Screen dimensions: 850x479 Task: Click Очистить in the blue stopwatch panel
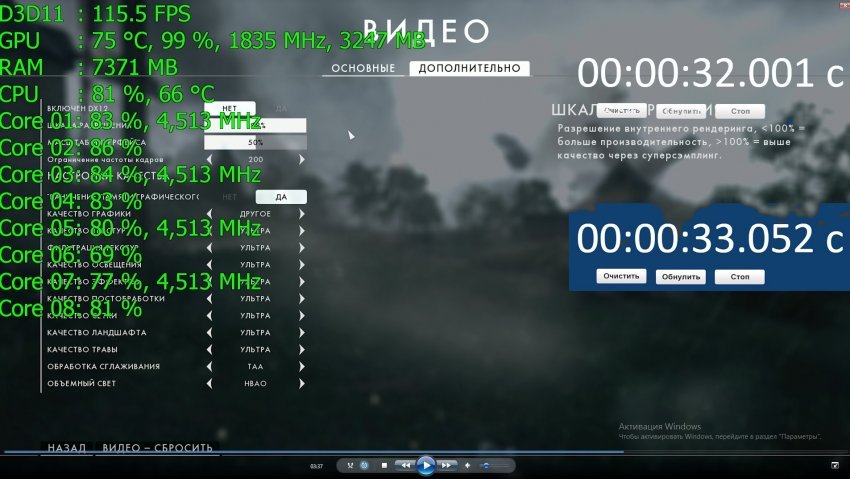[621, 276]
